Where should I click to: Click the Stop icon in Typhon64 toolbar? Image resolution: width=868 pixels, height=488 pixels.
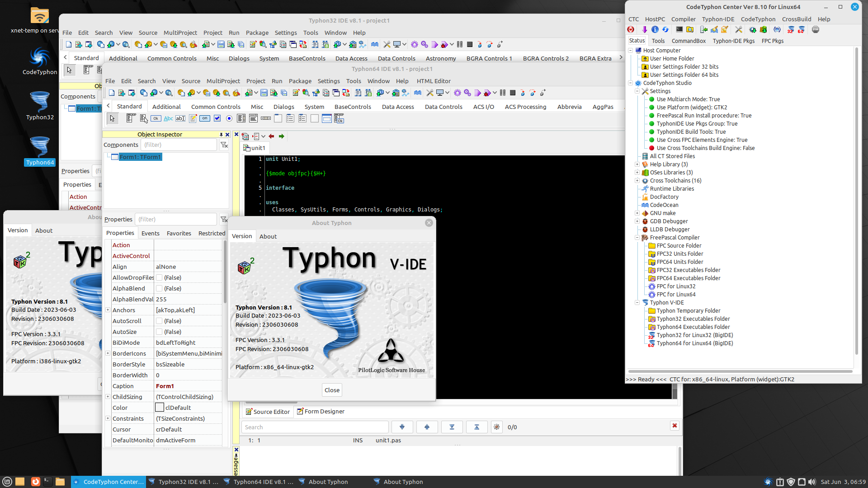click(x=513, y=93)
